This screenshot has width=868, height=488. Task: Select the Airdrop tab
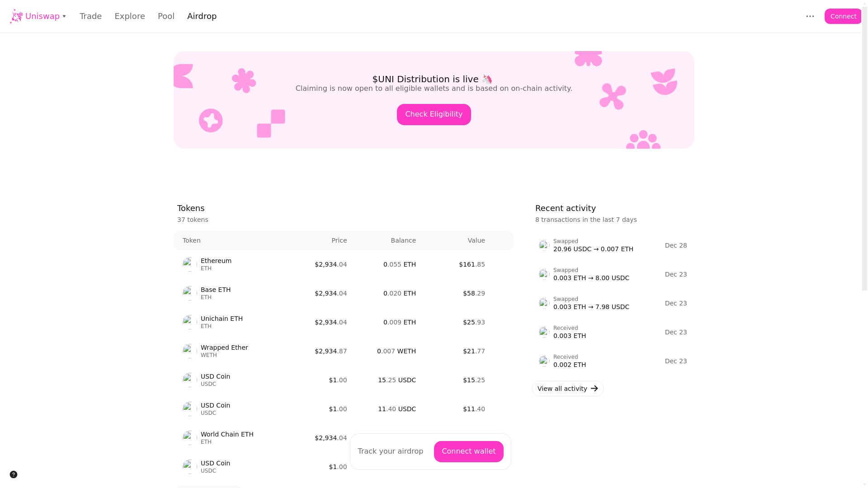tap(202, 16)
